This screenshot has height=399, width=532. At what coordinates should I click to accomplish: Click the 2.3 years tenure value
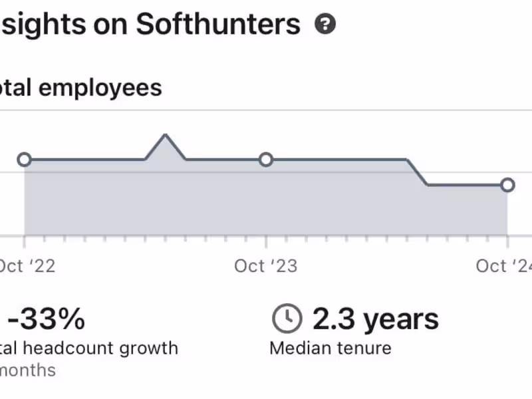click(x=376, y=320)
